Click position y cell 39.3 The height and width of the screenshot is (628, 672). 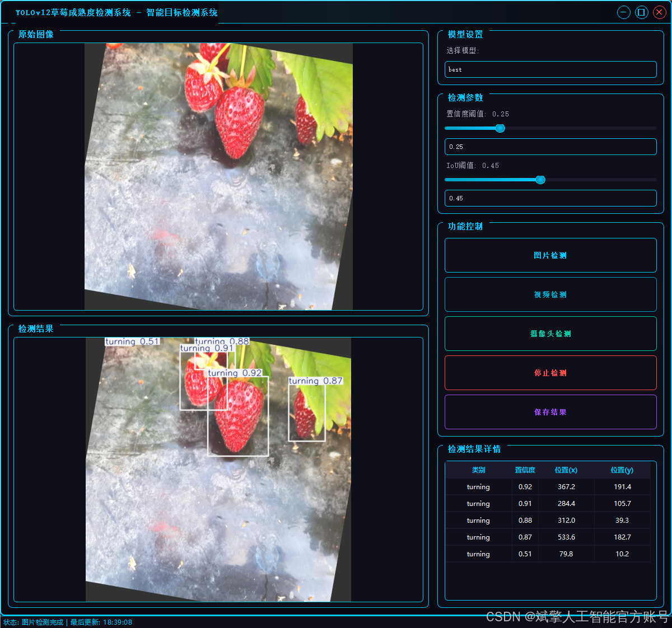(622, 521)
